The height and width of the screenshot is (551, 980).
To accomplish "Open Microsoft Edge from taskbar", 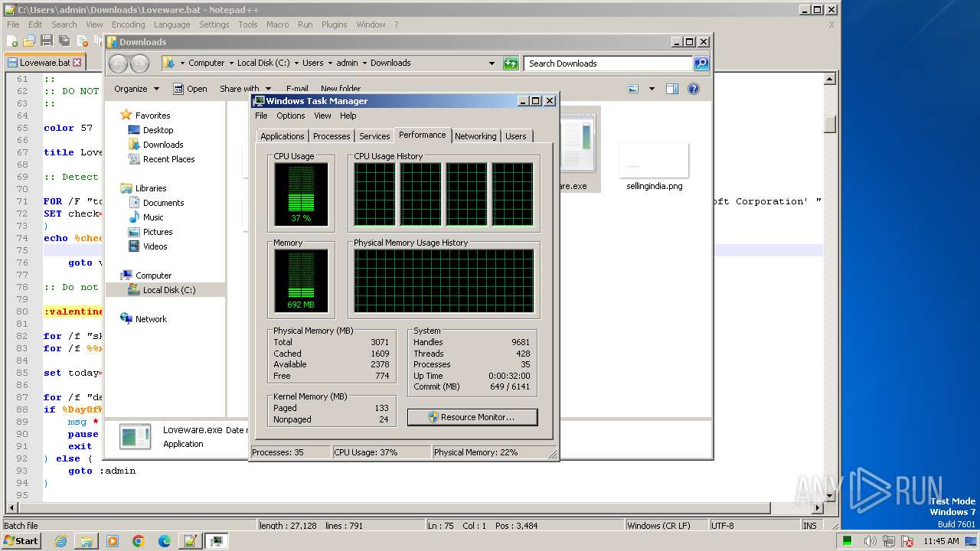I will point(165,541).
